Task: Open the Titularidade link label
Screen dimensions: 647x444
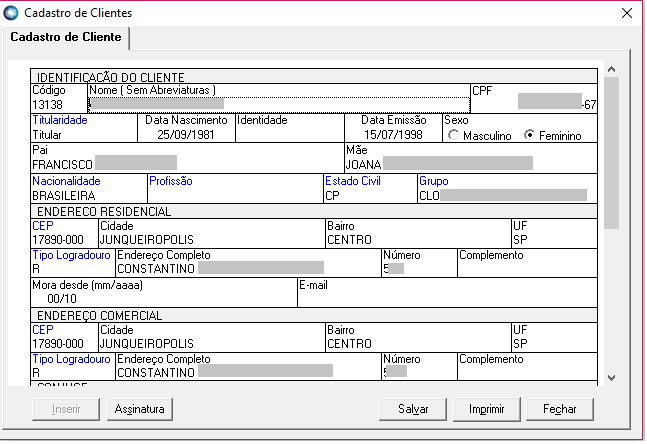Action: [60, 120]
